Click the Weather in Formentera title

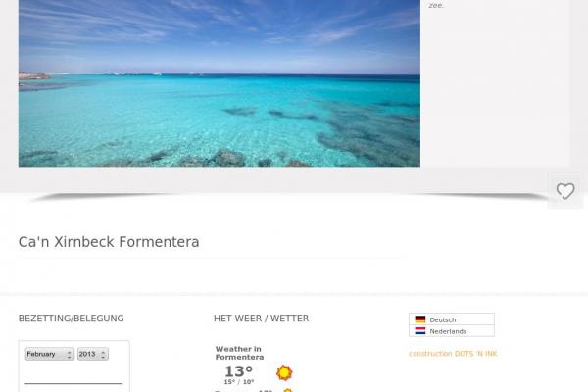pyautogui.click(x=239, y=353)
